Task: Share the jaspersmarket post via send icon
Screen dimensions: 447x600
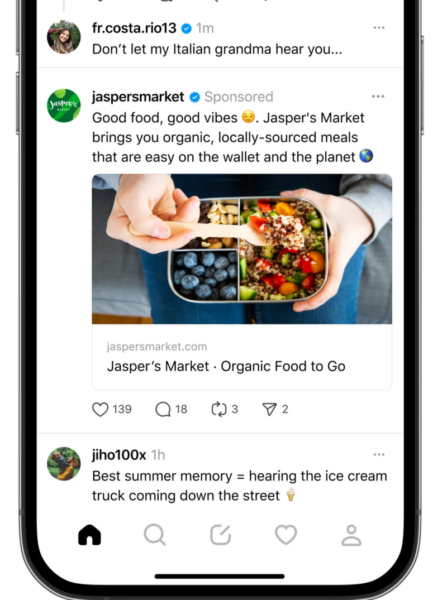Action: 269,409
